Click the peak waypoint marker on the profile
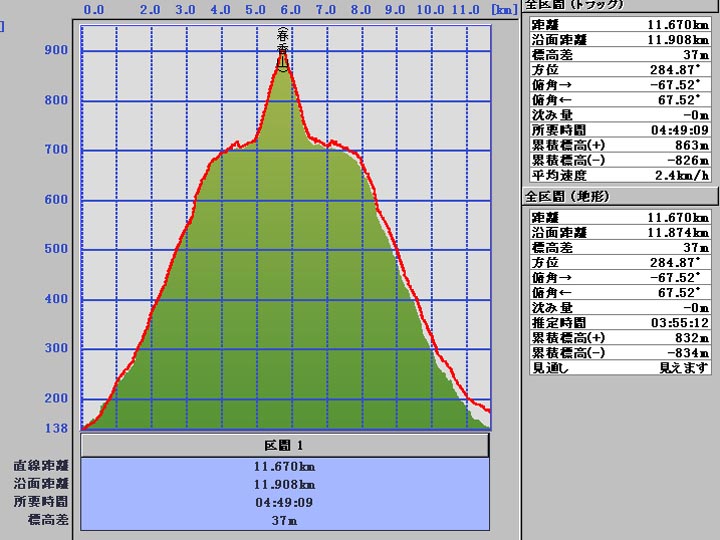This screenshot has height=540, width=720. tap(283, 62)
